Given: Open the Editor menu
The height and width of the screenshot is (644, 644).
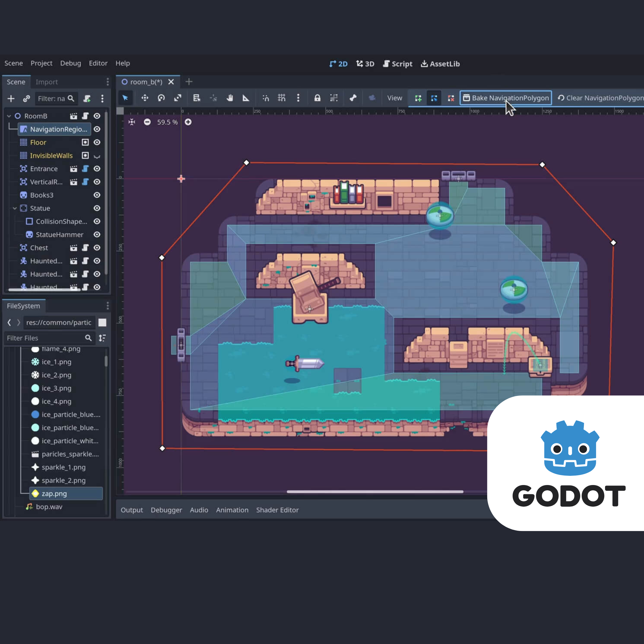Looking at the screenshot, I should (98, 63).
